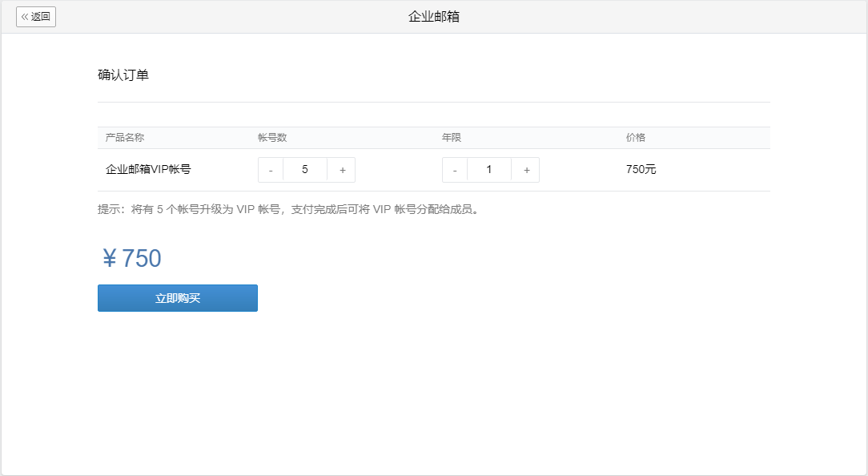This screenshot has height=476, width=868.
Task: Click the 产品名称 column header
Action: coord(125,137)
